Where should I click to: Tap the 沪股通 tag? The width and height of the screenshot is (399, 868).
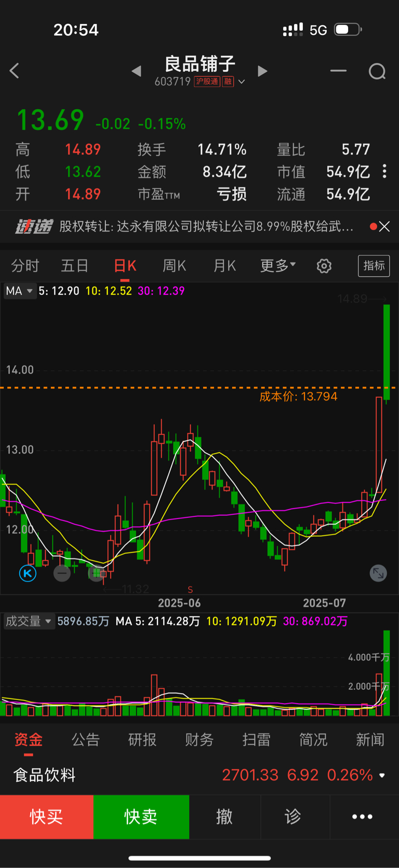(x=207, y=82)
